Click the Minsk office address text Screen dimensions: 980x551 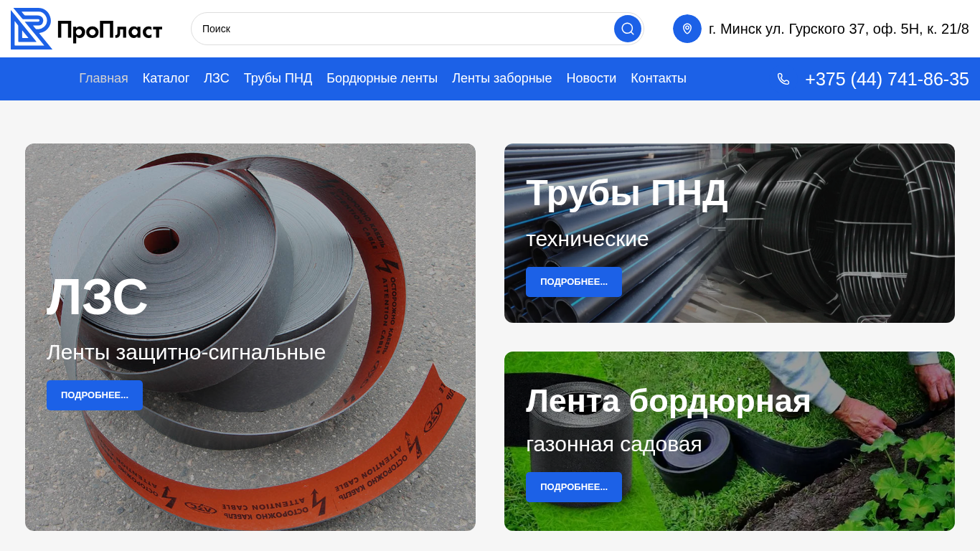pos(838,29)
